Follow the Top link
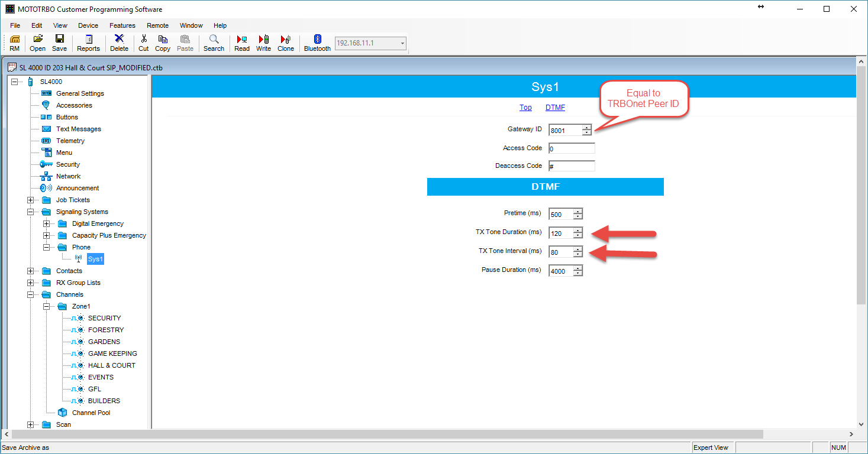868x454 pixels. [x=525, y=108]
